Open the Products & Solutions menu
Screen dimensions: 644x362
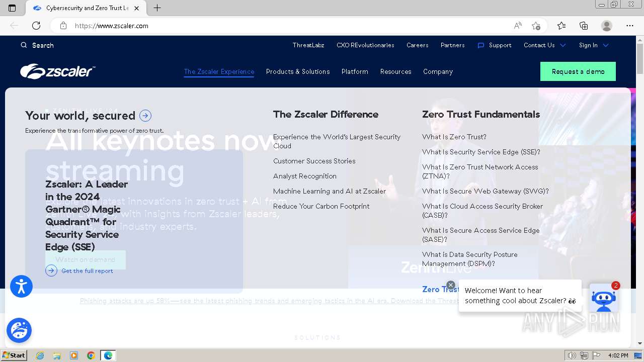(298, 71)
